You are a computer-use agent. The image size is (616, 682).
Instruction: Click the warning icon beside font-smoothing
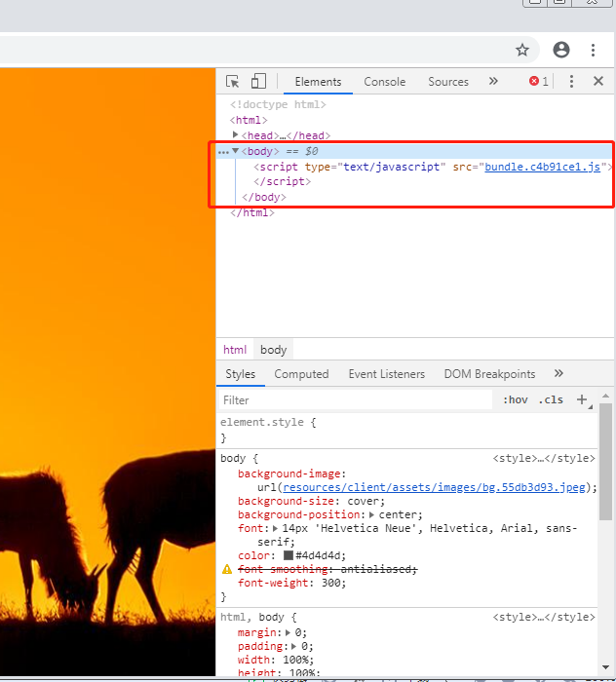pos(227,569)
